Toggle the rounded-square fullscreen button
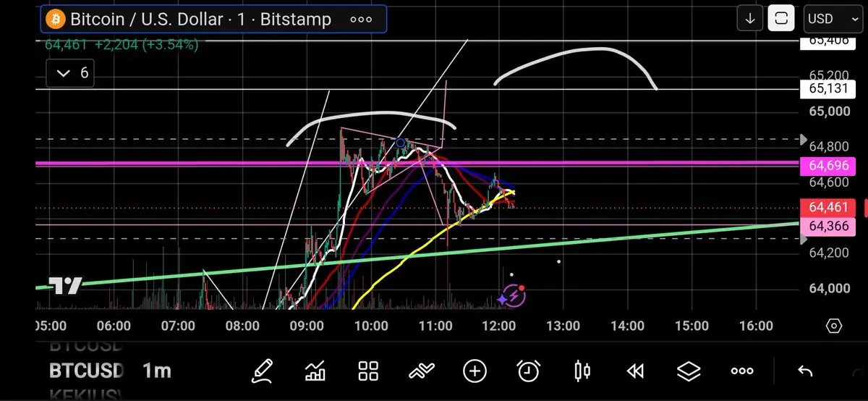Image resolution: width=868 pixels, height=401 pixels. (x=781, y=19)
